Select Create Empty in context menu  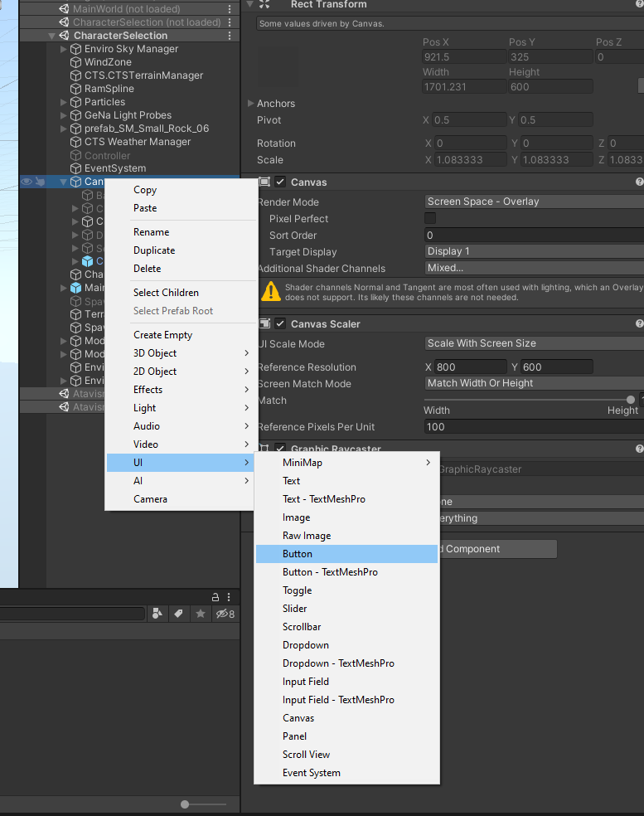pos(162,335)
